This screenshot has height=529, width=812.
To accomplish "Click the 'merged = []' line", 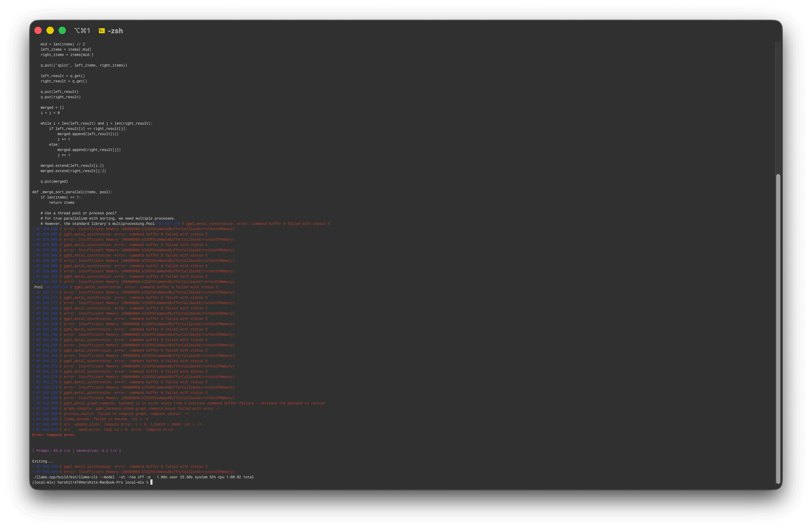I will click(52, 108).
